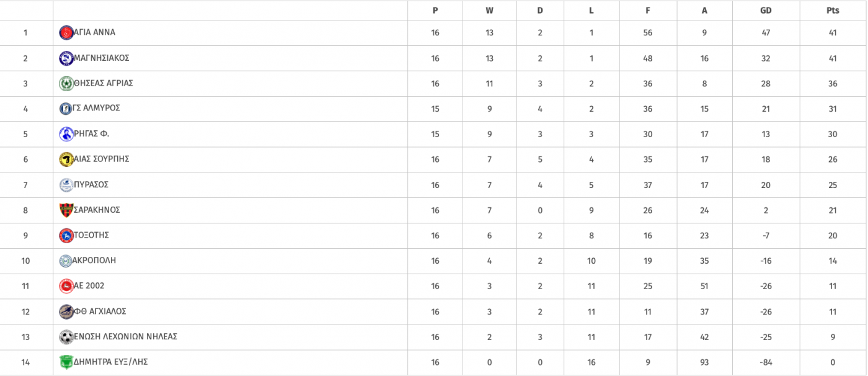Screen dimensions: 868x376
Task: Click the ΓΣ ΑΛΜΥΡΟΣ club badge
Action: click(x=66, y=109)
